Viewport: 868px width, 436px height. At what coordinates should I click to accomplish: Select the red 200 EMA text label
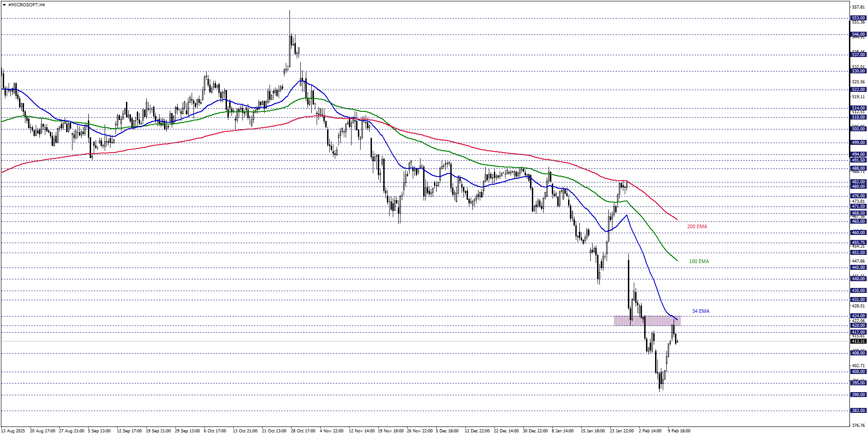click(697, 226)
